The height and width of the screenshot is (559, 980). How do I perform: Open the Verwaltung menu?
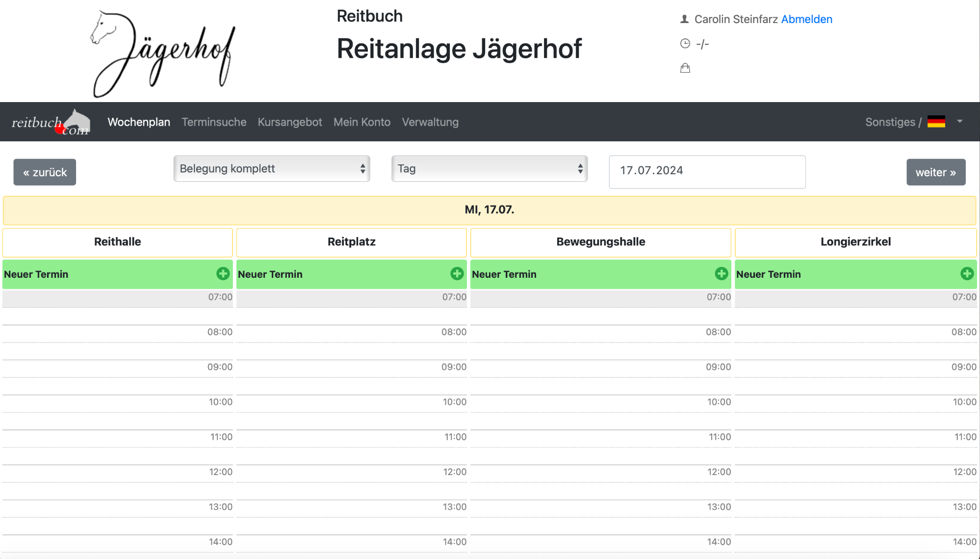click(x=430, y=122)
